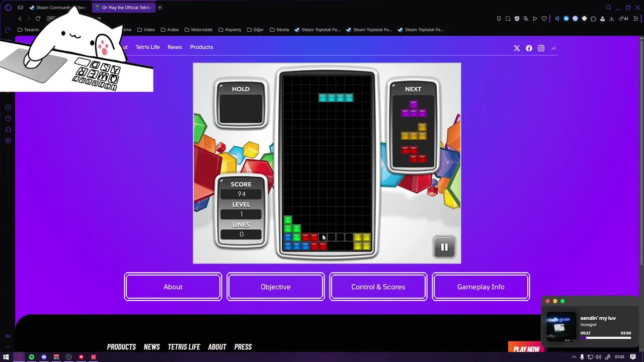Click the ABOUT footer link
This screenshot has height=362, width=644.
(217, 347)
